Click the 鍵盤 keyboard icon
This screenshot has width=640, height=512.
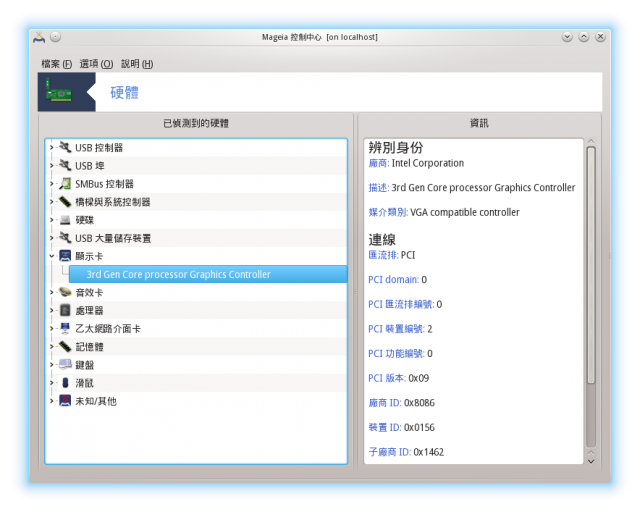click(x=65, y=364)
